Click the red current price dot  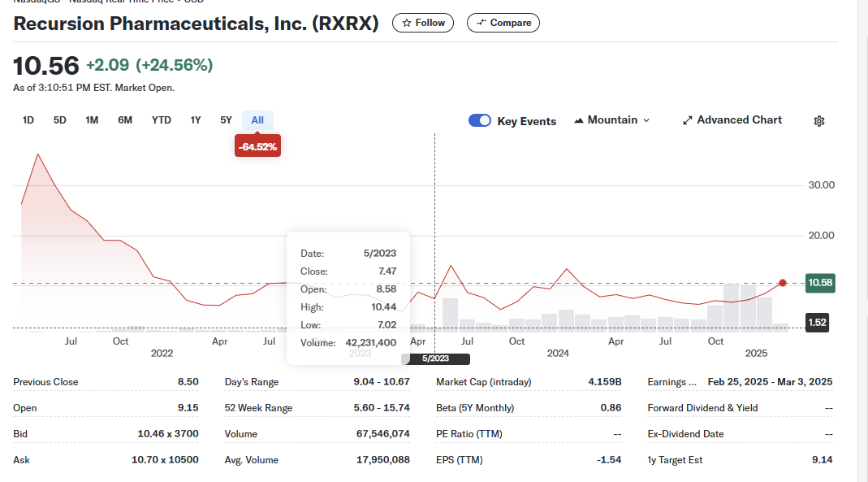pos(782,283)
